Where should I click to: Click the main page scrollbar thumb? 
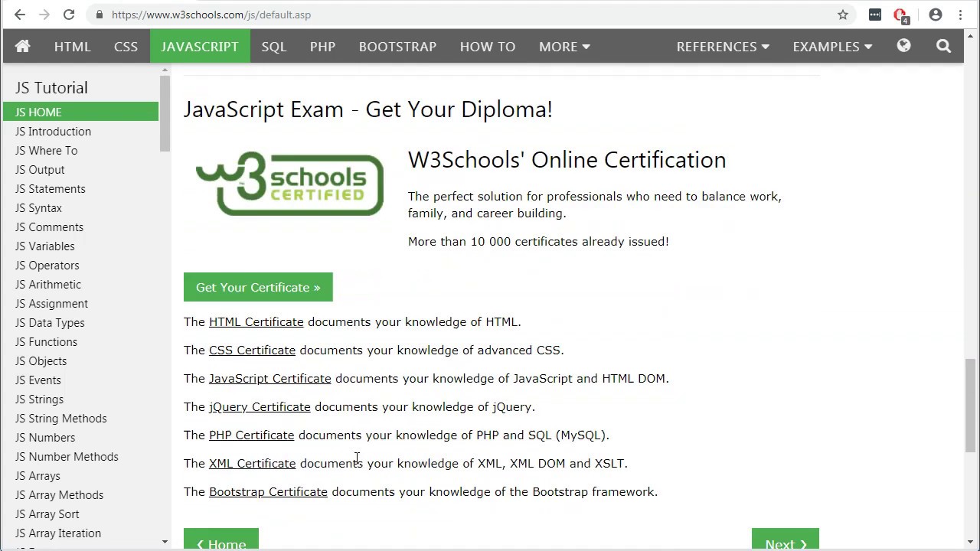click(x=971, y=406)
